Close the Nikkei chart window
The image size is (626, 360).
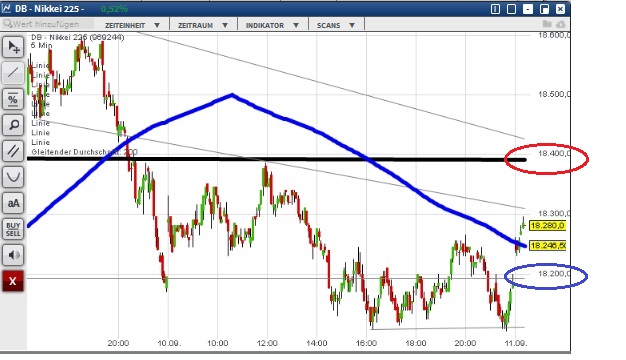560,9
